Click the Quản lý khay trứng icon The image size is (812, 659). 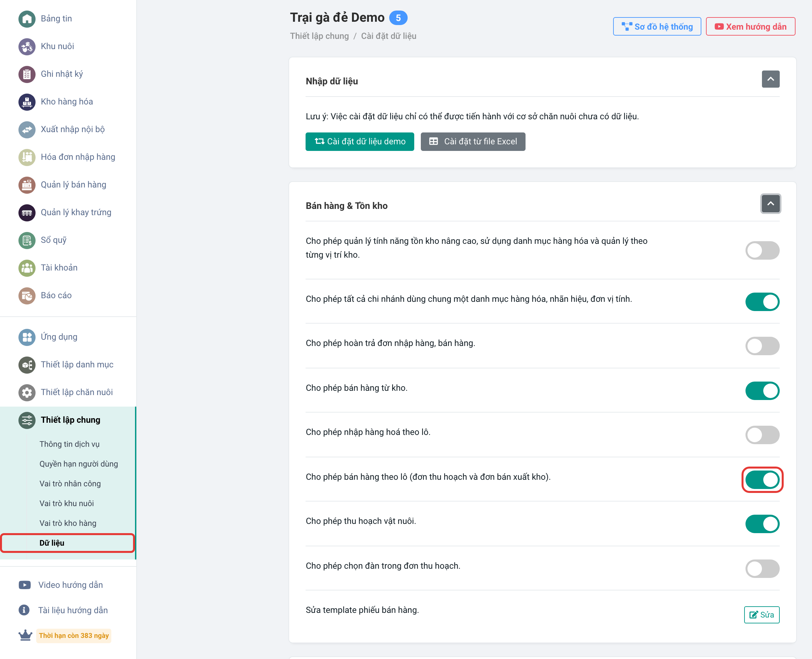tap(27, 213)
